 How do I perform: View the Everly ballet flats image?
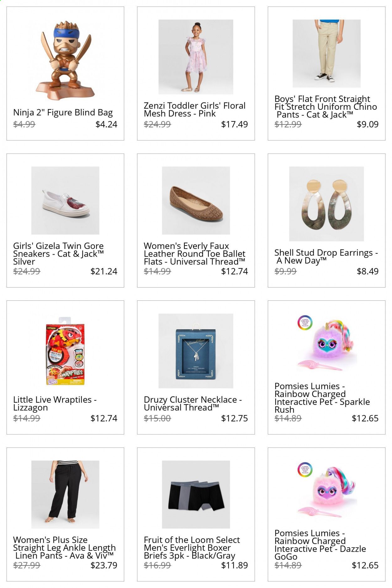[196, 200]
